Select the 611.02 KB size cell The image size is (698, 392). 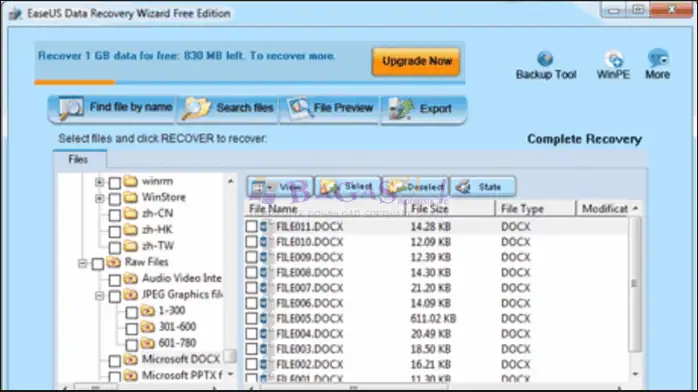tap(433, 319)
